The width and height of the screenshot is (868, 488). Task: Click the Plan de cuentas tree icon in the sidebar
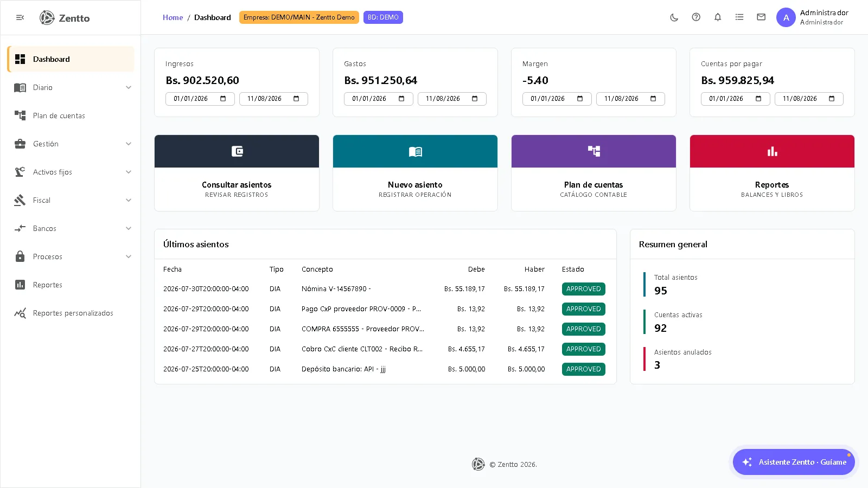click(x=20, y=115)
